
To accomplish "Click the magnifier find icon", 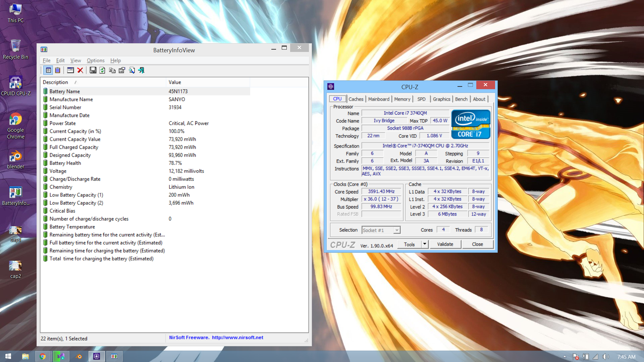I will [132, 70].
